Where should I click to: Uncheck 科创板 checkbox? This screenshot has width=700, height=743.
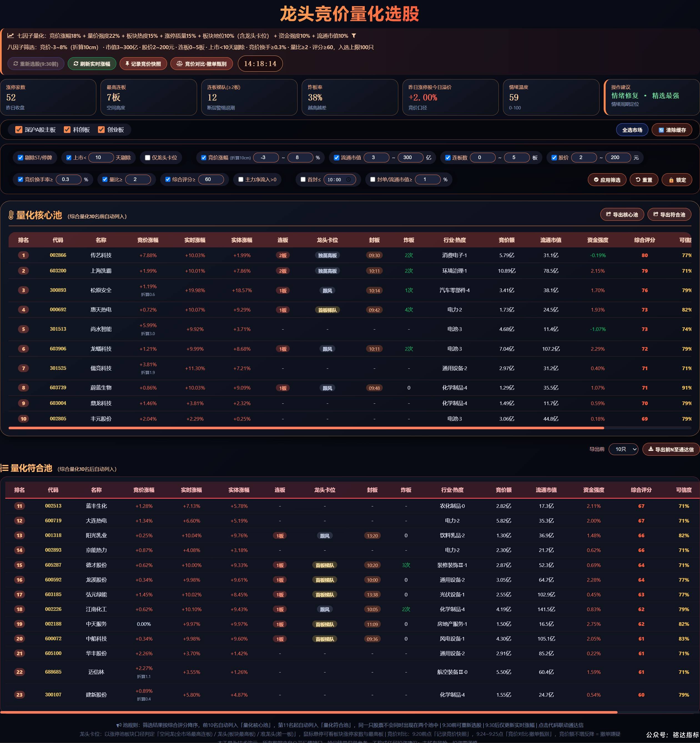coord(67,130)
